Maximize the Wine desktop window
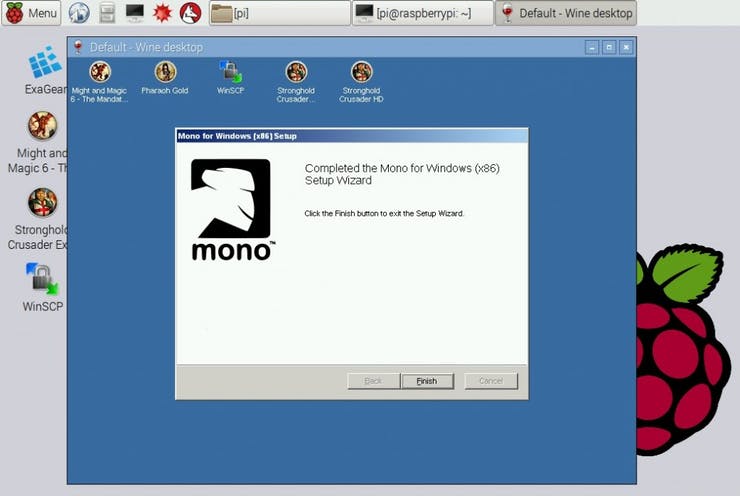Image resolution: width=740 pixels, height=496 pixels. tap(609, 47)
